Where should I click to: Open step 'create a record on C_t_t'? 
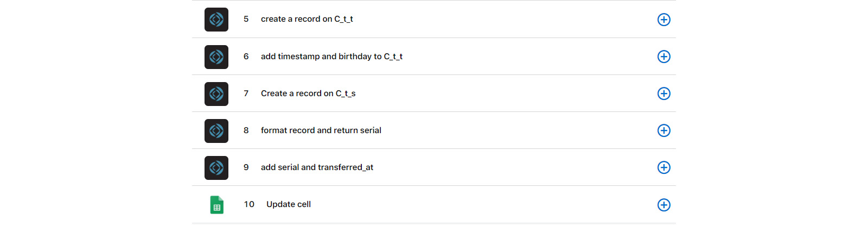[307, 19]
